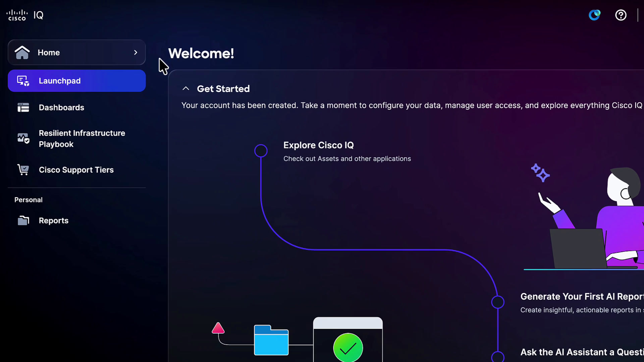Image resolution: width=644 pixels, height=362 pixels.
Task: Click the Personal section label
Action: coord(29,200)
